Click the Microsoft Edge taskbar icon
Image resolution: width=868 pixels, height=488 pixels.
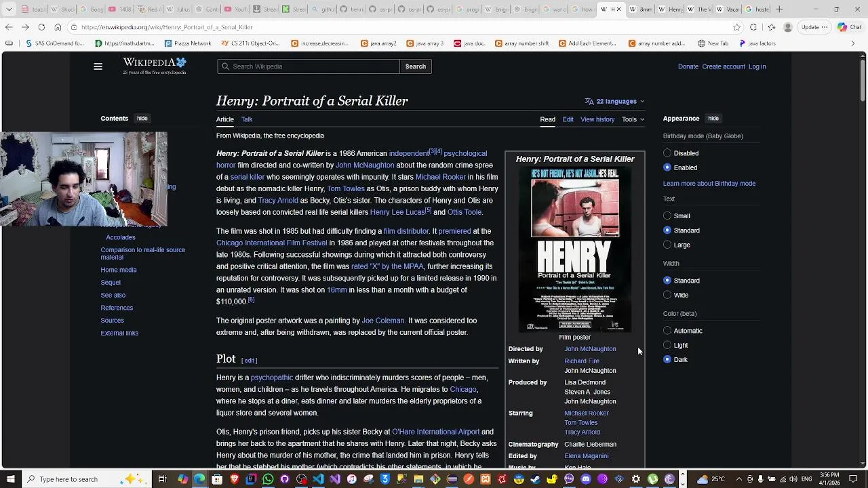199,479
